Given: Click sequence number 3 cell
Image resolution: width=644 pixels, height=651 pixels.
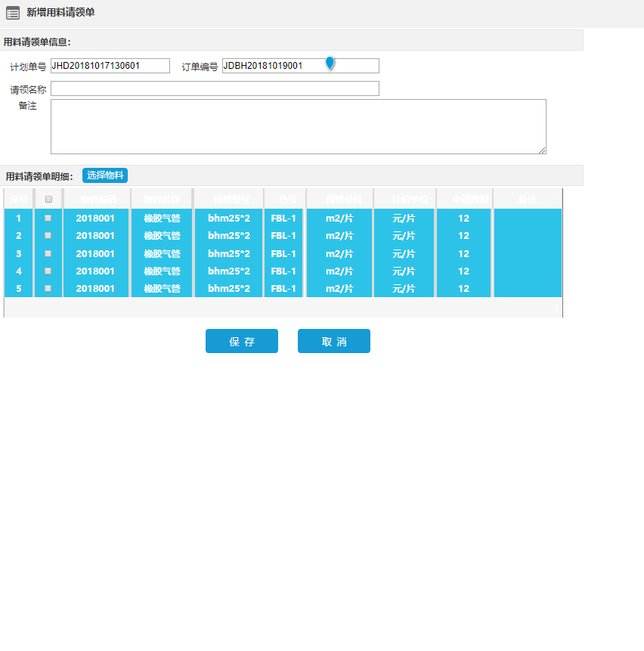Looking at the screenshot, I should [x=19, y=254].
